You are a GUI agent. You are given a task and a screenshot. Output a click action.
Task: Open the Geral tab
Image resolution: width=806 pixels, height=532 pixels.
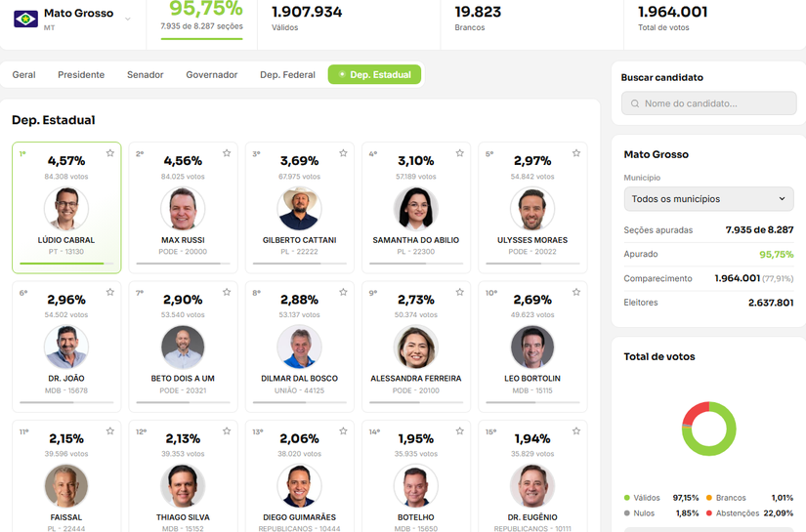coord(23,75)
